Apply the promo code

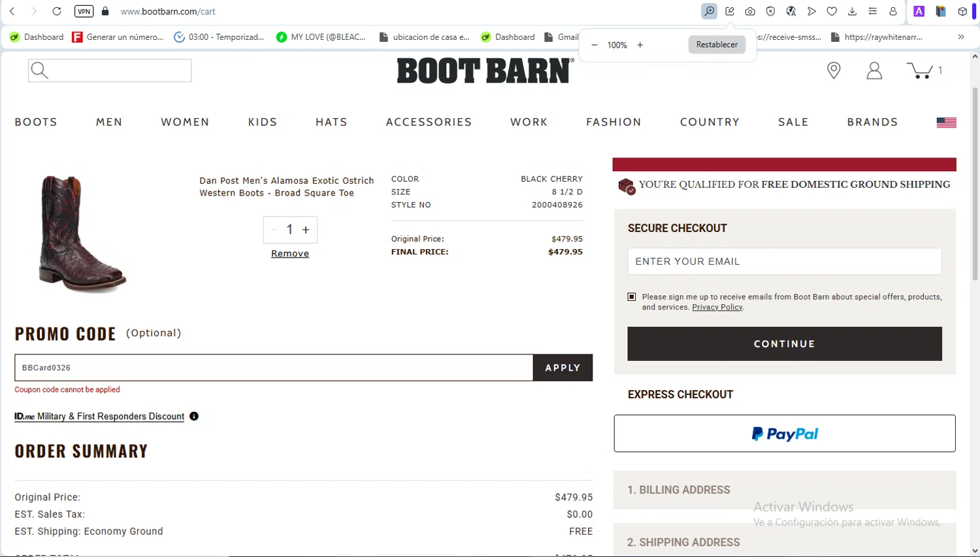[x=563, y=367]
